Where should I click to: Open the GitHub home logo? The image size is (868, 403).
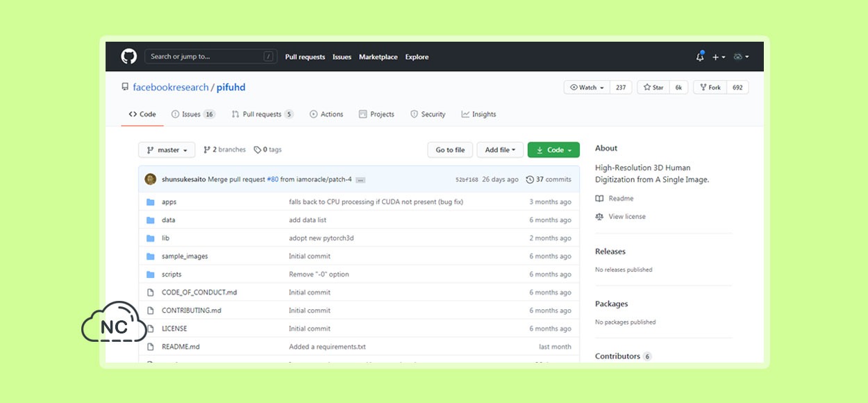[129, 57]
